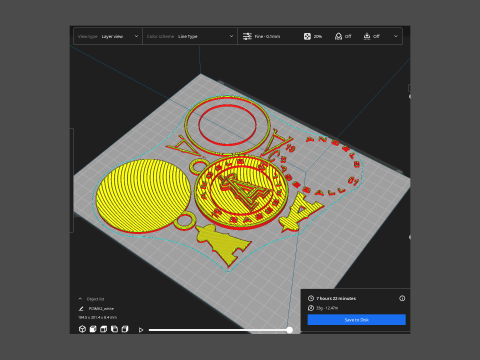This screenshot has width=480, height=360.
Task: Collapse the Object list chevron
Action: click(x=80, y=299)
